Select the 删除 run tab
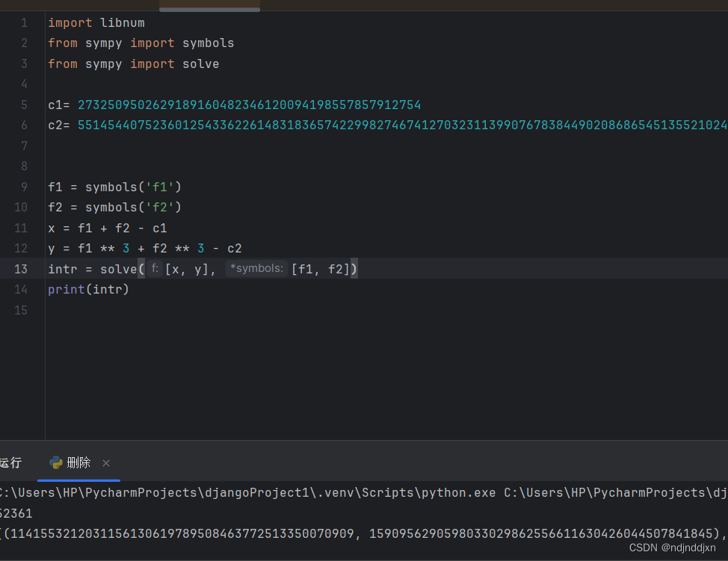 point(78,463)
